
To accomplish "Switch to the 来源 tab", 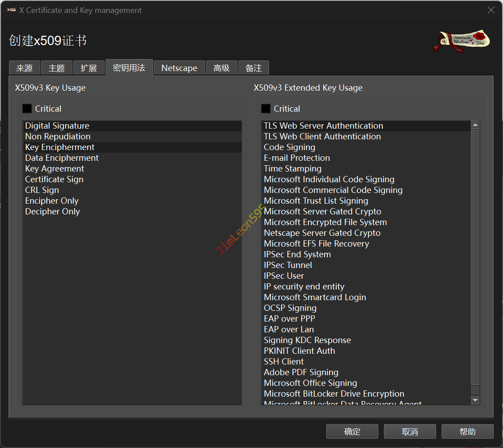I will (x=25, y=68).
